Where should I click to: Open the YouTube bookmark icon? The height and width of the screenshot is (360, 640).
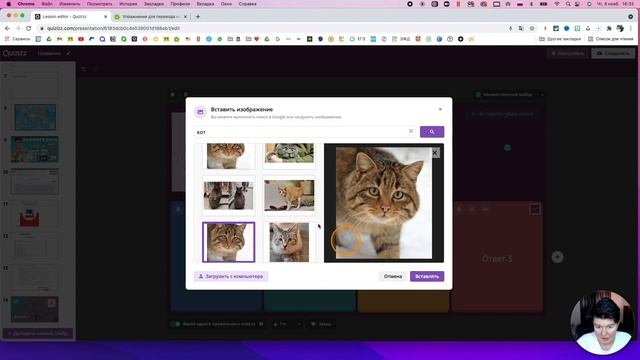tap(81, 39)
